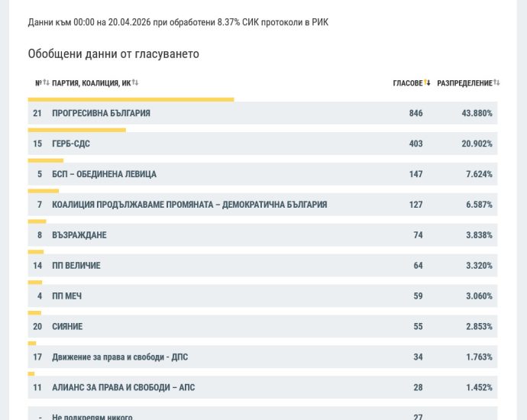
Task: Click the data timestamp line 20.04.2026
Action: (x=178, y=22)
